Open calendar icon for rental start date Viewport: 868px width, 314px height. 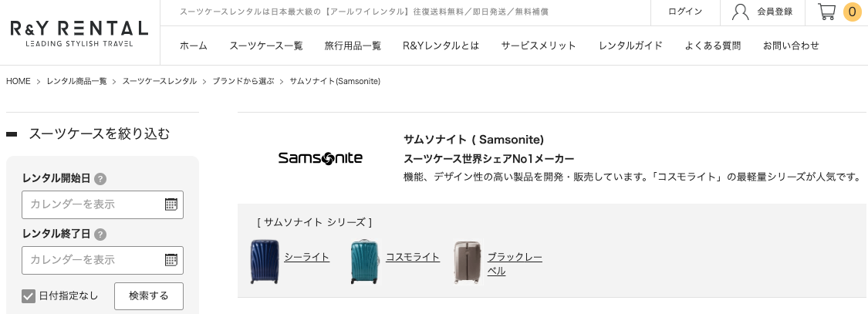171,204
